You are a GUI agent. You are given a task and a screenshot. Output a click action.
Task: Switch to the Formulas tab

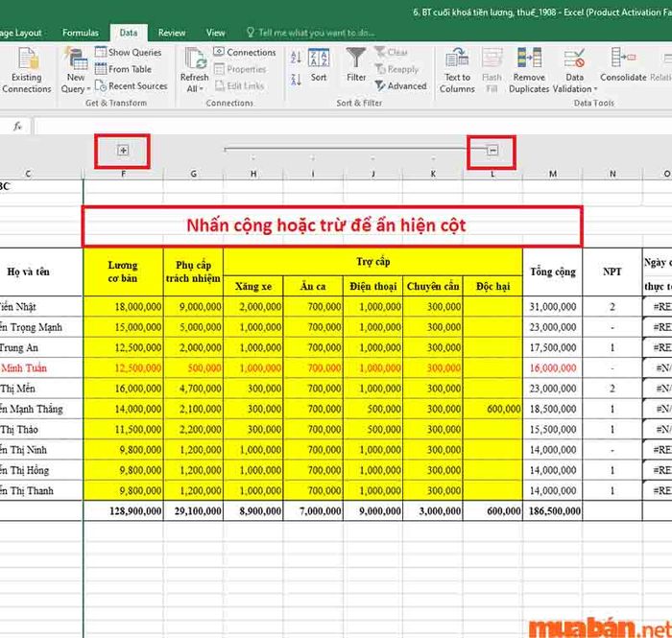click(80, 33)
